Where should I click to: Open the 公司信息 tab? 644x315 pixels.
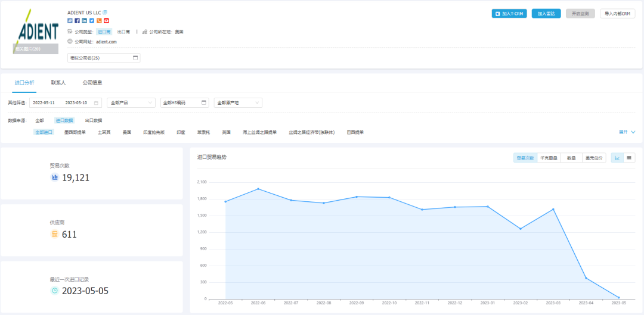tap(92, 83)
